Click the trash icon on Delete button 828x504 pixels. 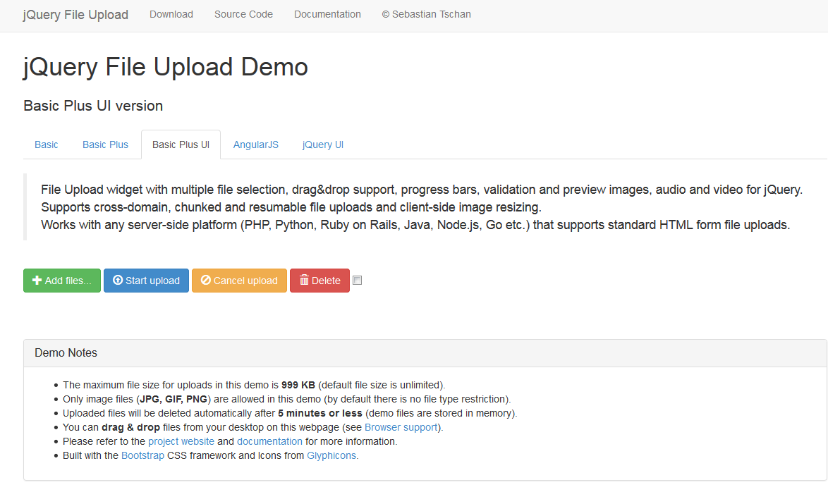pyautogui.click(x=304, y=281)
